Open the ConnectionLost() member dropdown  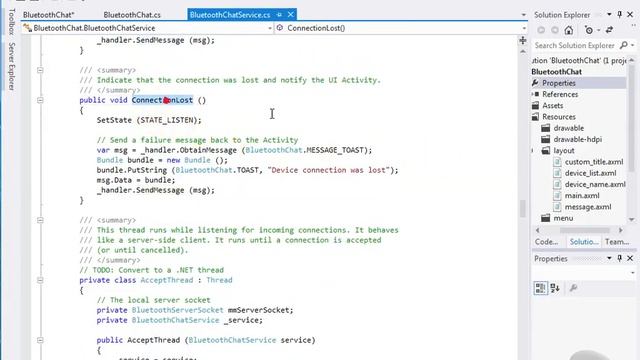click(x=524, y=28)
